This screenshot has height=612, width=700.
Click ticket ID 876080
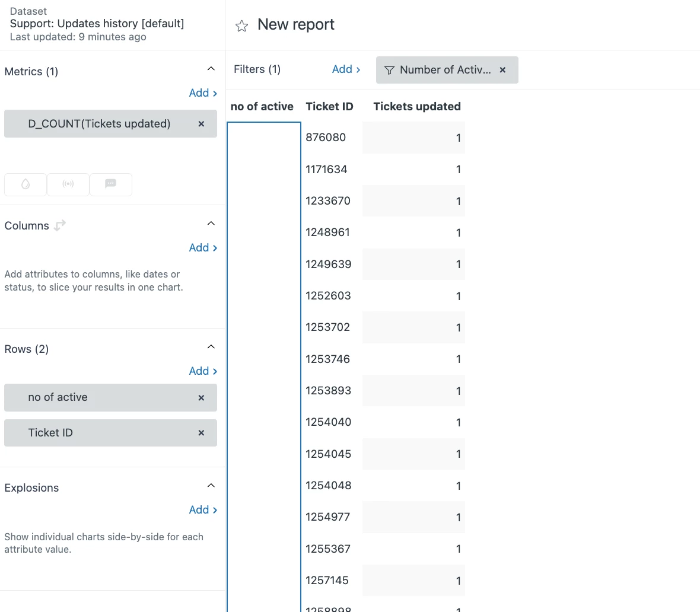(x=326, y=138)
